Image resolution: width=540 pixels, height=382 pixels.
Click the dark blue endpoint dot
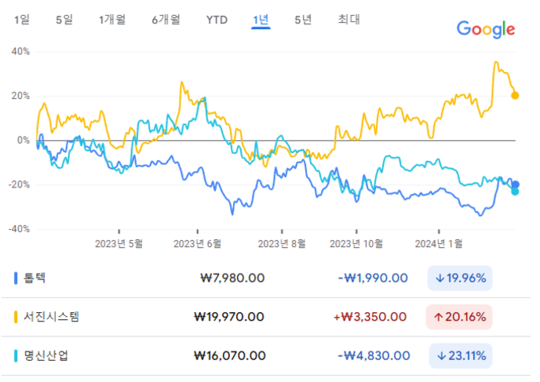point(516,185)
